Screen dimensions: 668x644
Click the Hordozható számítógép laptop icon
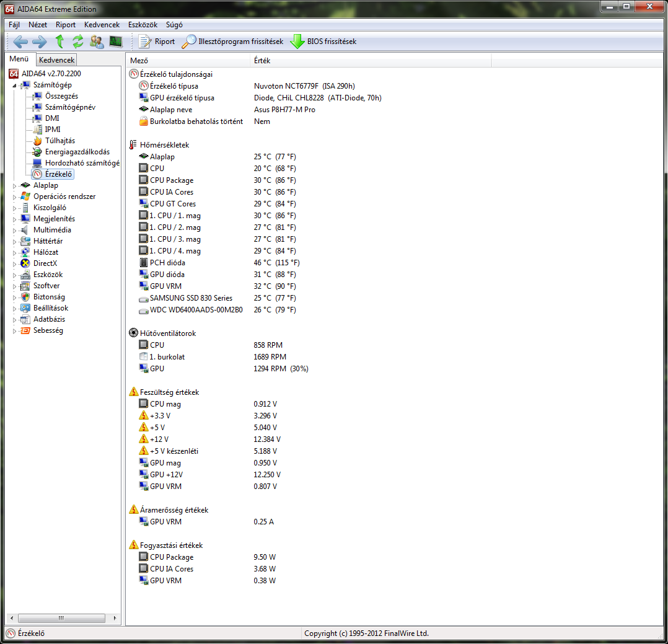pos(37,163)
